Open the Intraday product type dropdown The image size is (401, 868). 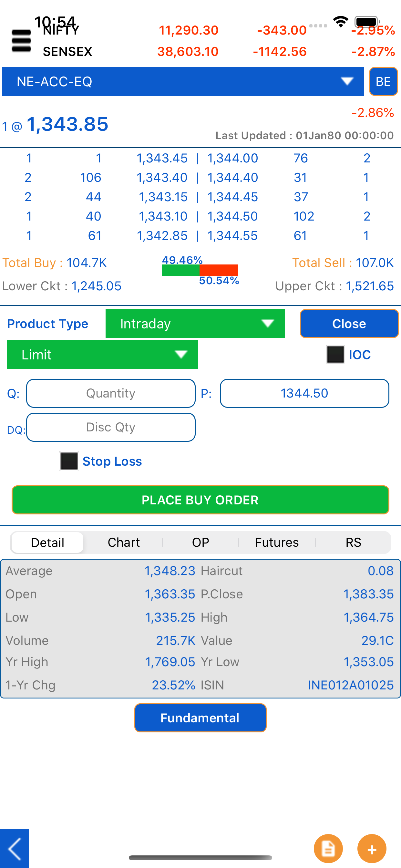195,324
